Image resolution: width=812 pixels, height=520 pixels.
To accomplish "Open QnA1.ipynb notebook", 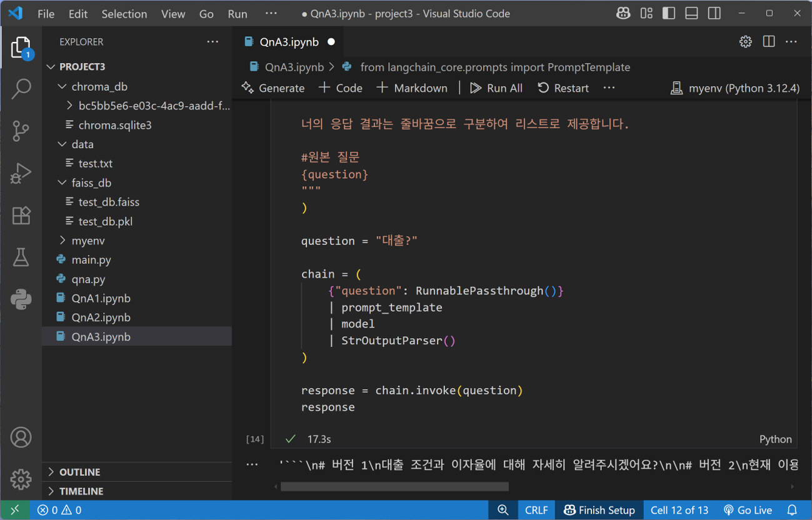I will coord(137,298).
